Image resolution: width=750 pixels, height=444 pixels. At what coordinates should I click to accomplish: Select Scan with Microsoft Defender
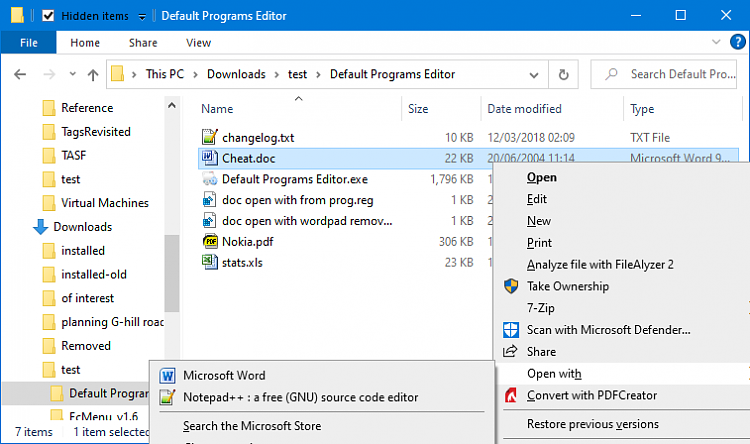point(608,329)
